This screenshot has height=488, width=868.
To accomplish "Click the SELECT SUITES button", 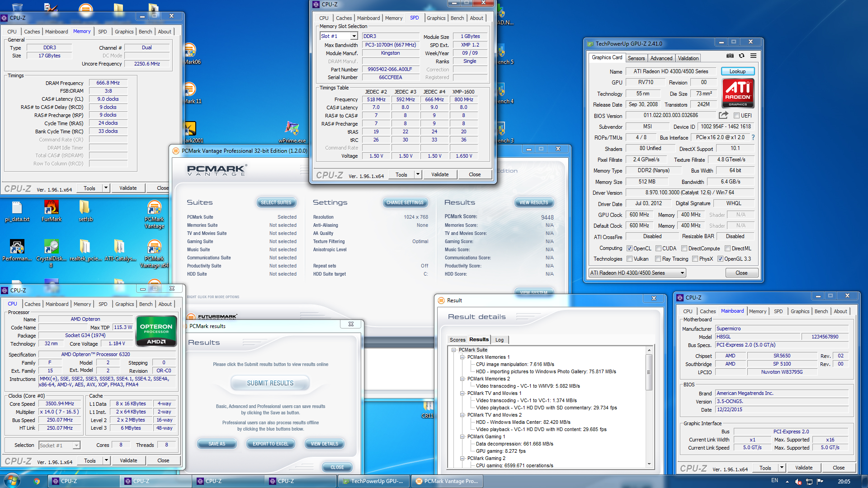I will tap(276, 202).
